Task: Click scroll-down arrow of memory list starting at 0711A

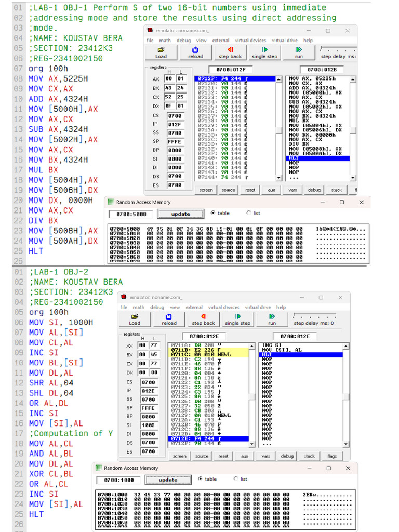Action: 252,444
